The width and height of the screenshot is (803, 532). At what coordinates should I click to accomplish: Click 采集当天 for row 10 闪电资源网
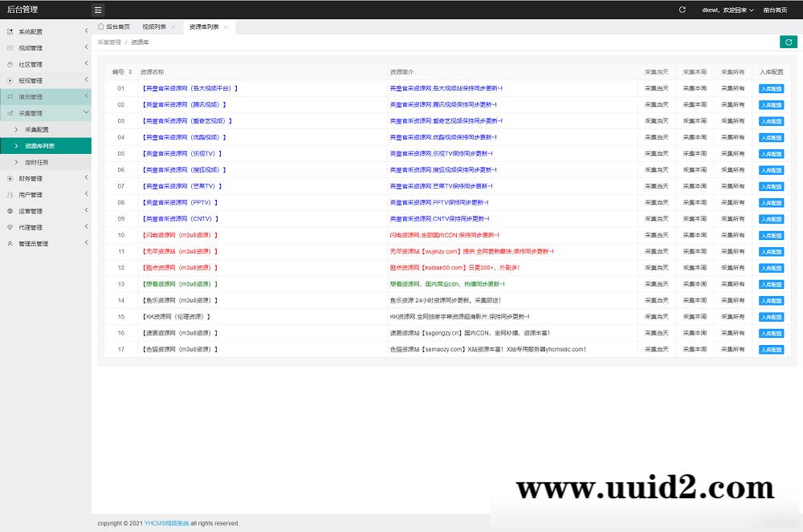(656, 235)
